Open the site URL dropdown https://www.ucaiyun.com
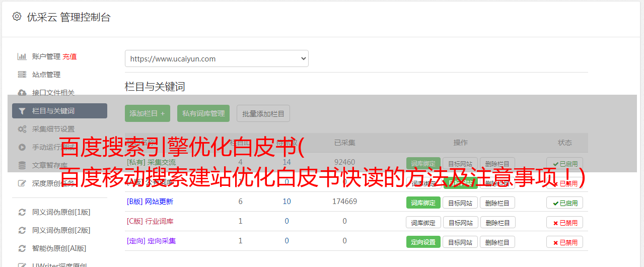The image size is (644, 267). click(217, 58)
